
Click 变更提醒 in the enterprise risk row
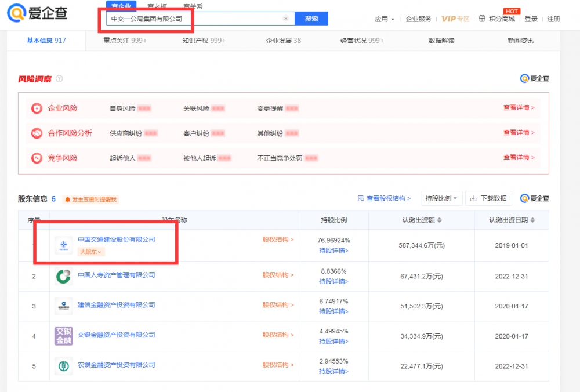click(x=270, y=108)
